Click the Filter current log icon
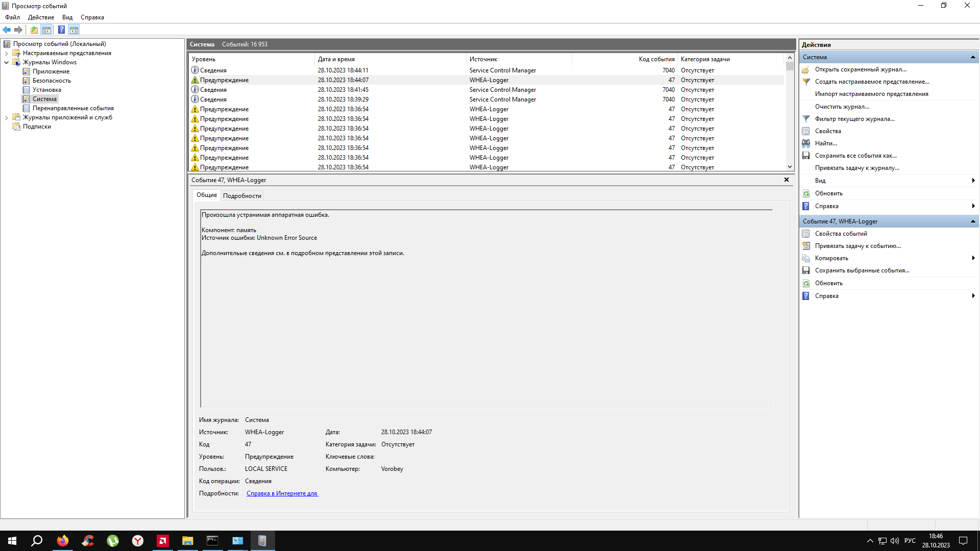The height and width of the screenshot is (551, 980). pos(806,119)
